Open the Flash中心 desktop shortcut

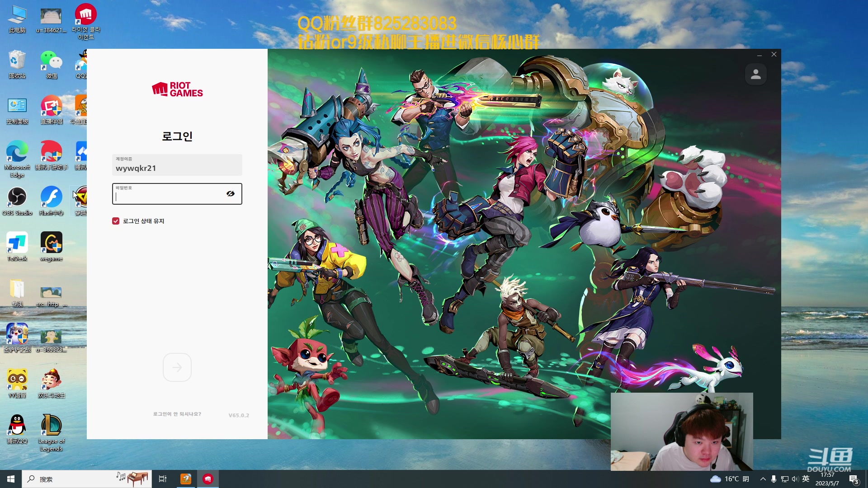coord(52,202)
